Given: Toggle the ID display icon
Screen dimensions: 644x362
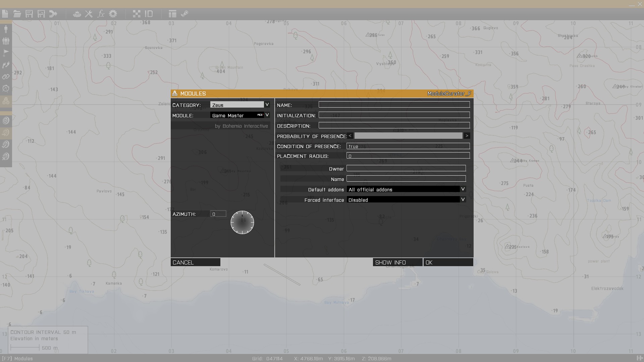Looking at the screenshot, I should 149,14.
